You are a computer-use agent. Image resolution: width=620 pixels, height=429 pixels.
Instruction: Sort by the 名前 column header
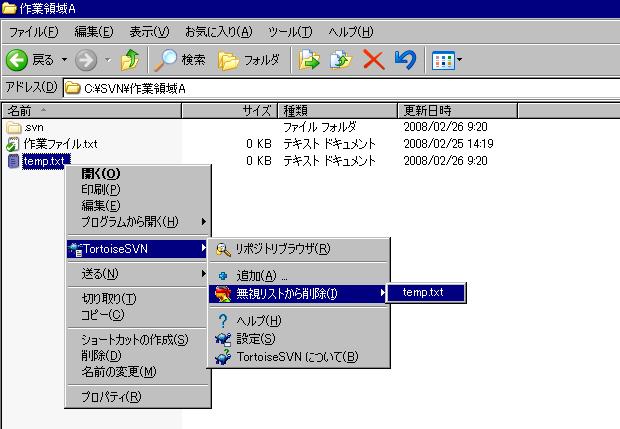point(92,111)
